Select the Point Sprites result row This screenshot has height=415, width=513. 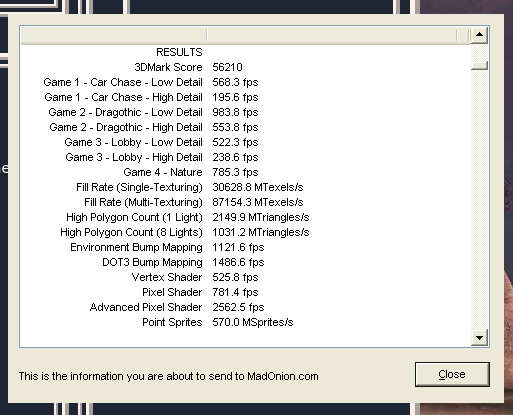(246, 322)
